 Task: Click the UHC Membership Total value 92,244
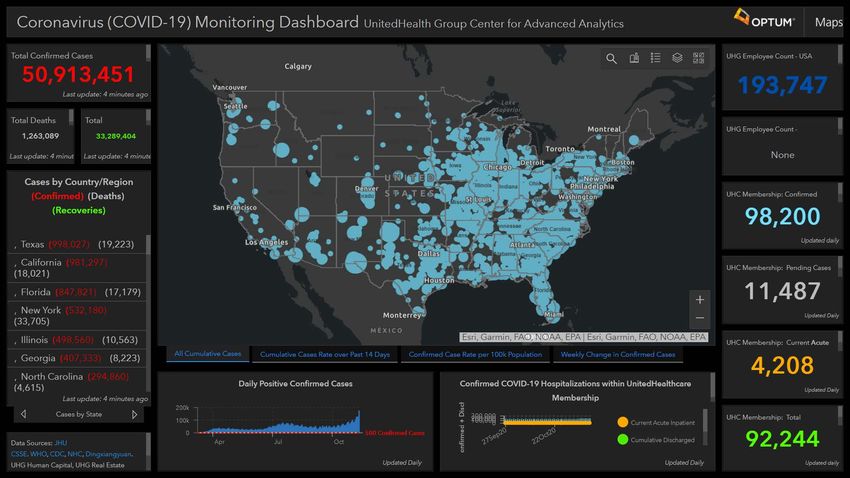782,439
